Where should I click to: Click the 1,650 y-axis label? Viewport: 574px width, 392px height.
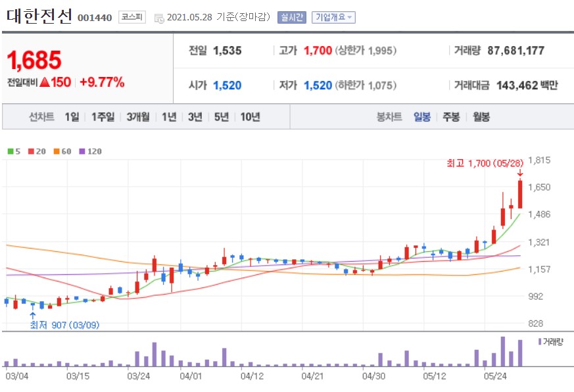click(x=539, y=187)
